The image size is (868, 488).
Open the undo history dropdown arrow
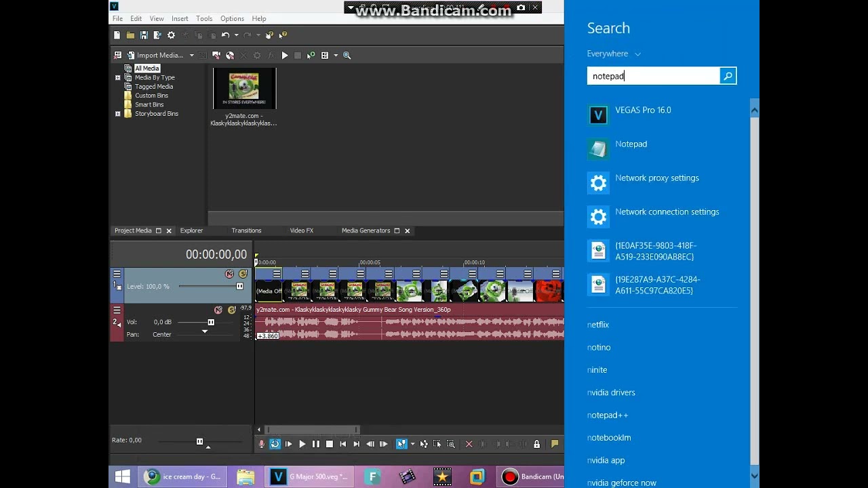pyautogui.click(x=236, y=35)
